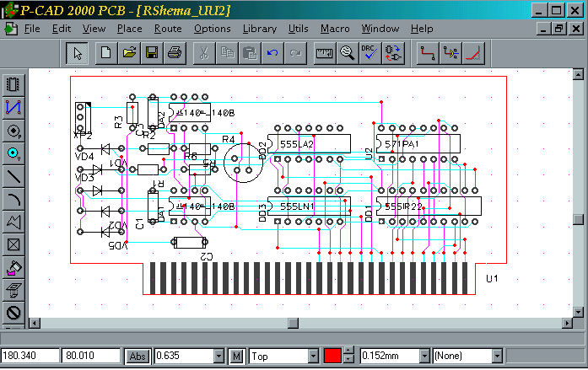Click the Zoom magnifier tool
The image size is (588, 370).
[348, 53]
